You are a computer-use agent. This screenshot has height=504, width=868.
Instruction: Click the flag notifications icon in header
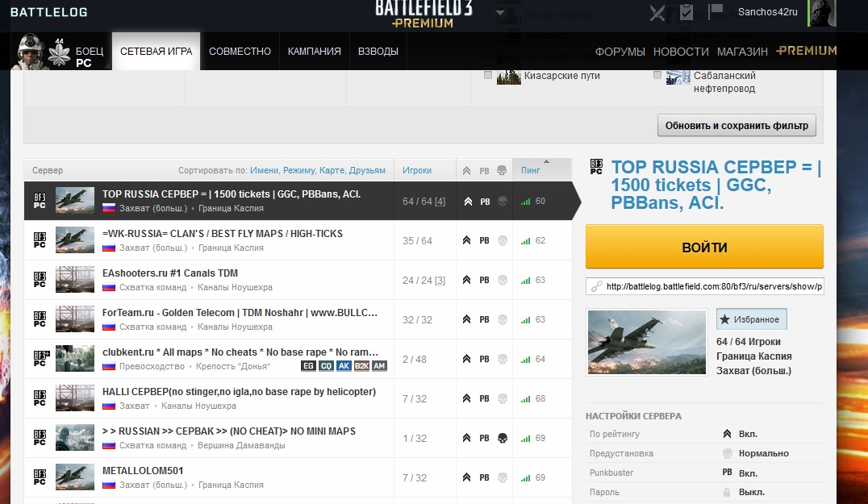pos(715,11)
